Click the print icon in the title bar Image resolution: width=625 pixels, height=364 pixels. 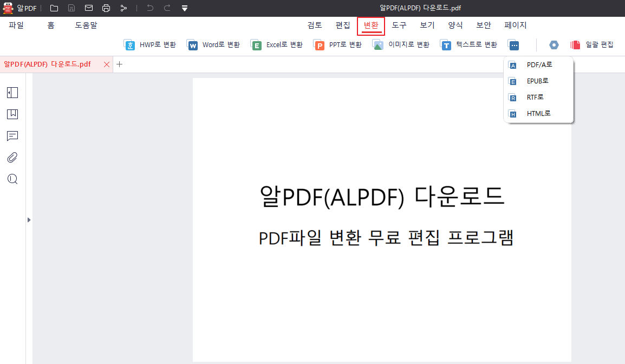(106, 8)
